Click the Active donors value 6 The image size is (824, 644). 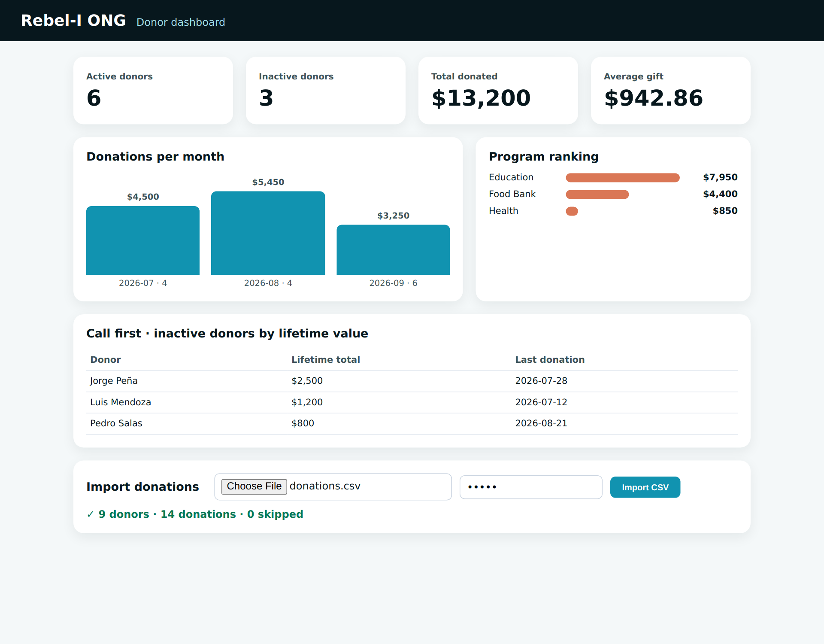[94, 98]
